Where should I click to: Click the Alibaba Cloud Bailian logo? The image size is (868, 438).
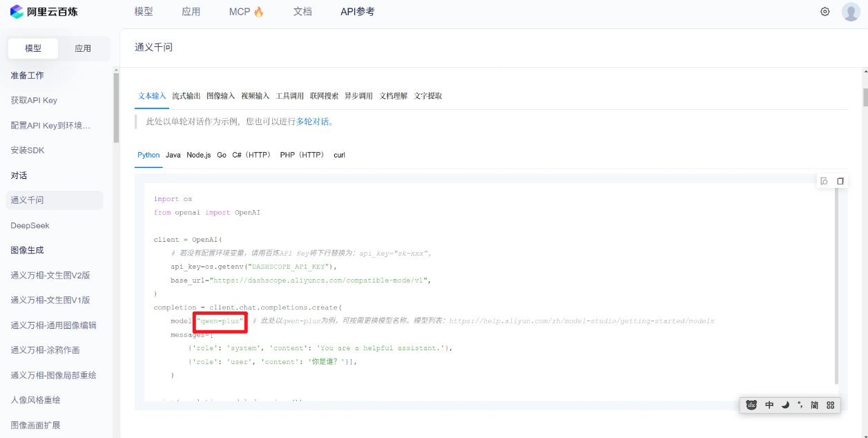(x=44, y=12)
